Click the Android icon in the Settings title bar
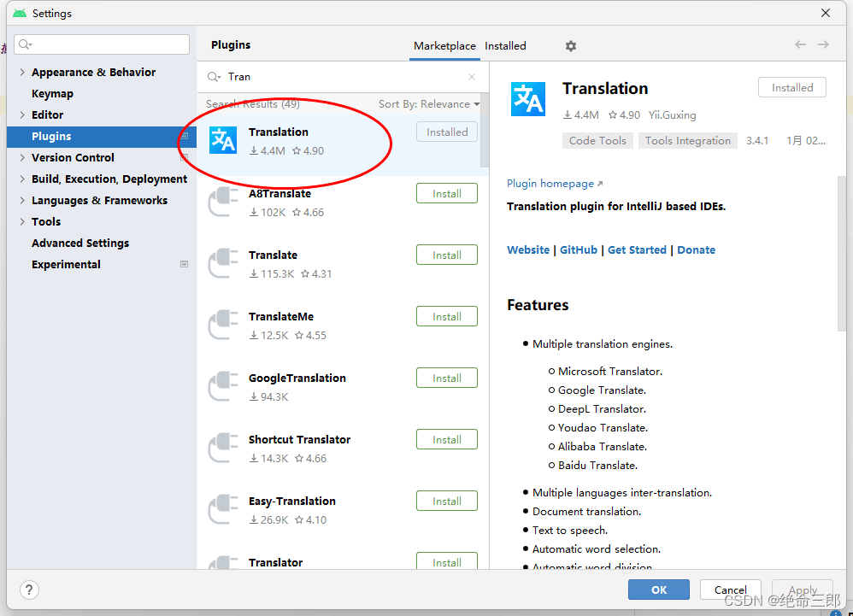Screen dimensions: 853x616 click(20, 13)
